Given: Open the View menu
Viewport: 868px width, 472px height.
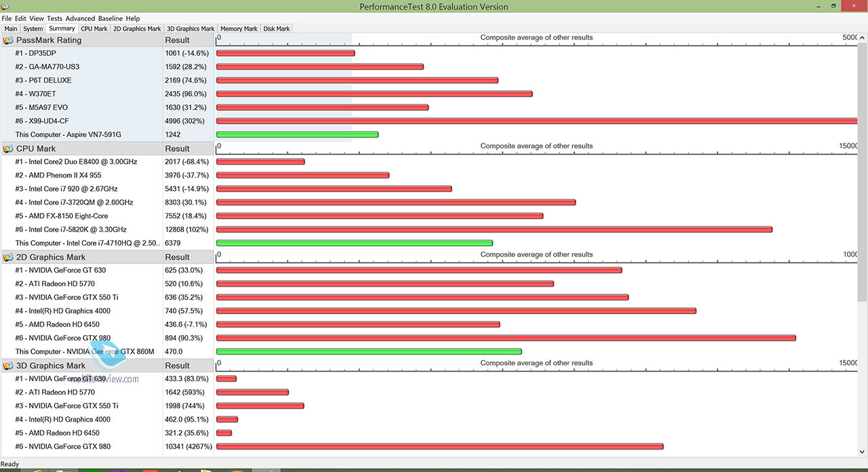Looking at the screenshot, I should click(37, 18).
